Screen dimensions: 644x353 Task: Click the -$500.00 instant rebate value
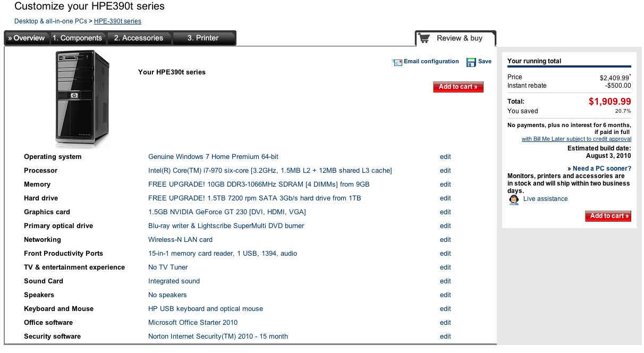click(x=618, y=86)
